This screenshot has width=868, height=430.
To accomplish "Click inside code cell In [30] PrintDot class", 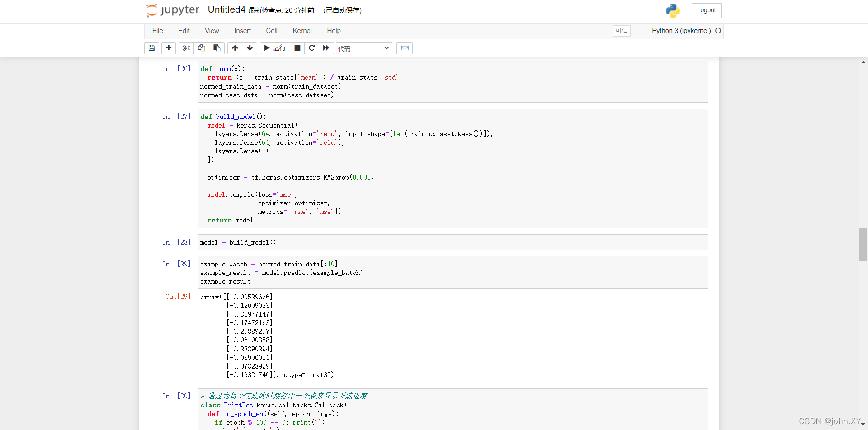I will click(453, 409).
